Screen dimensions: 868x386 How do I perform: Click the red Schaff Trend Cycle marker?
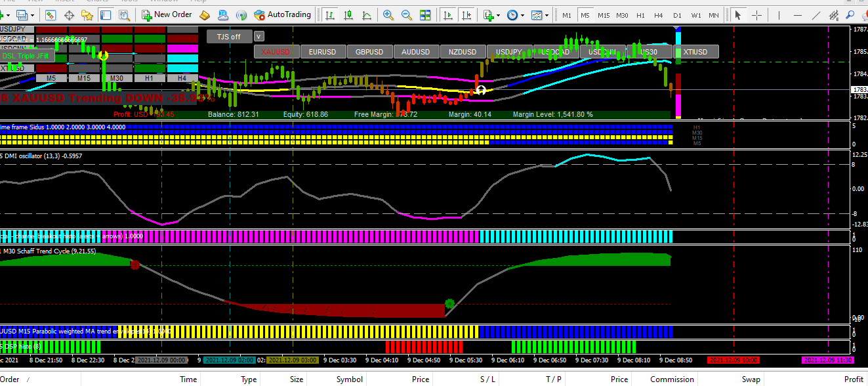[x=135, y=265]
